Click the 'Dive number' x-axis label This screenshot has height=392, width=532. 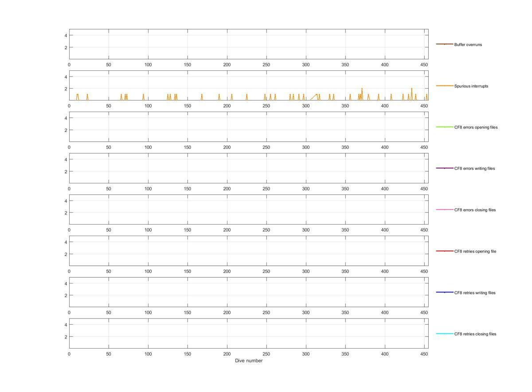249,361
